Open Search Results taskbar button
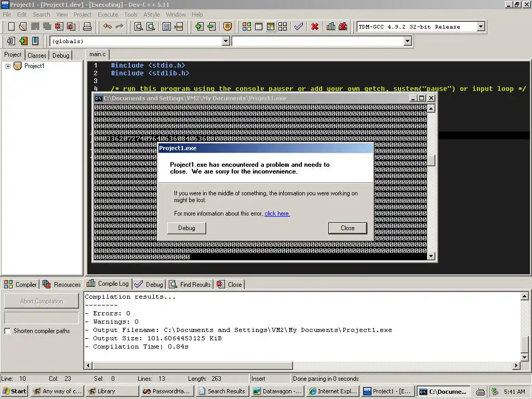This screenshot has width=532, height=399. click(x=222, y=391)
